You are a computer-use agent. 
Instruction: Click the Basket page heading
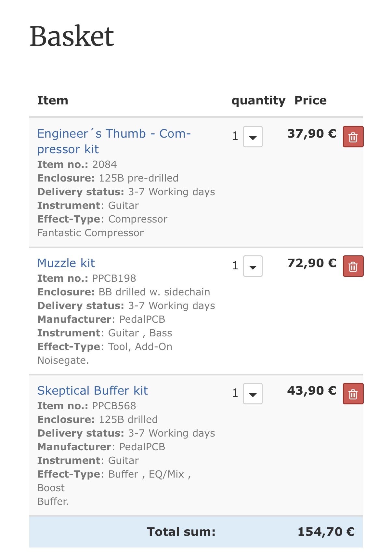pos(72,36)
